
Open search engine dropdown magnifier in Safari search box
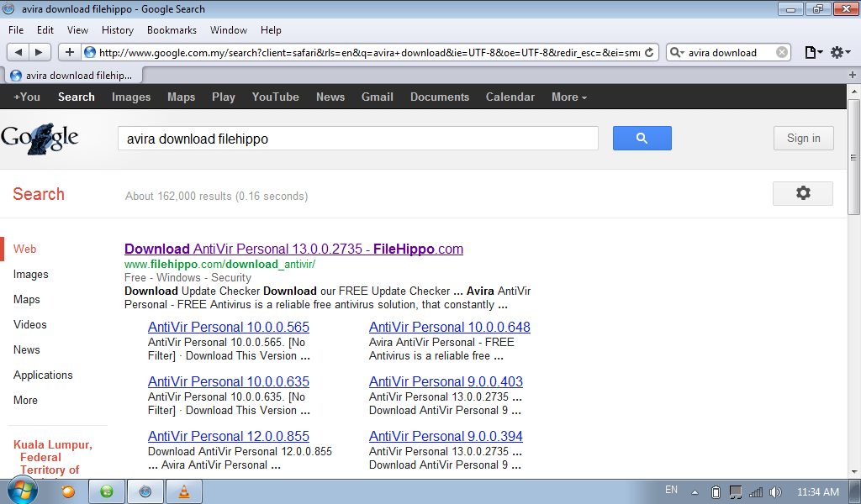677,52
